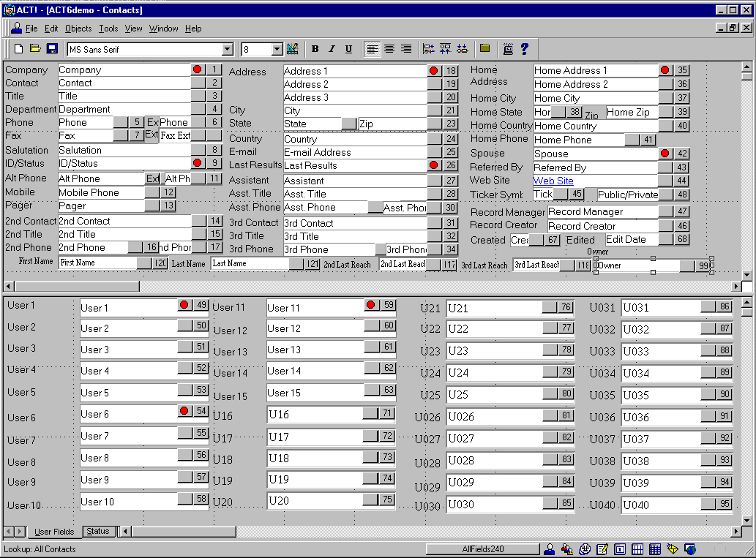Click the align objects bottom edges icon
This screenshot has height=558, width=756.
[462, 49]
